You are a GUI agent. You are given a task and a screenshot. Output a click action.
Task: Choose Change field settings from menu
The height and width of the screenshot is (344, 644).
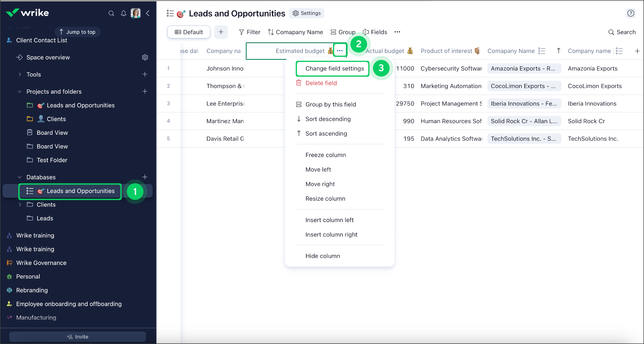(x=334, y=69)
